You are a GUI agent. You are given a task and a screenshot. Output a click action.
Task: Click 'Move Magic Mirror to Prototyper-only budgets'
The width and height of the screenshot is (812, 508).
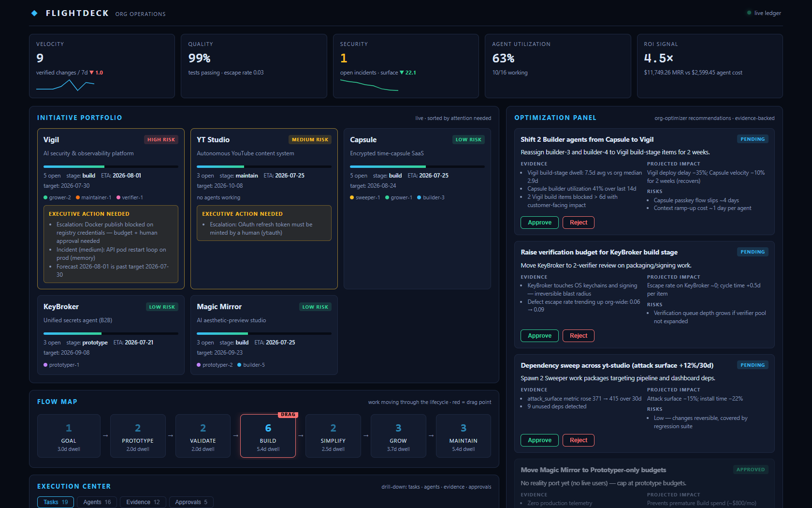point(593,470)
